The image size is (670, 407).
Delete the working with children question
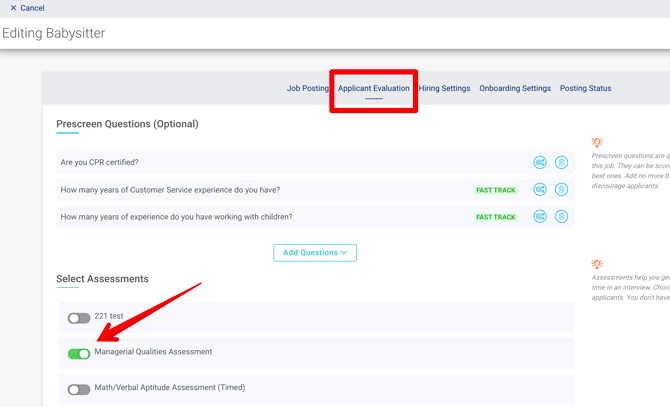click(561, 216)
